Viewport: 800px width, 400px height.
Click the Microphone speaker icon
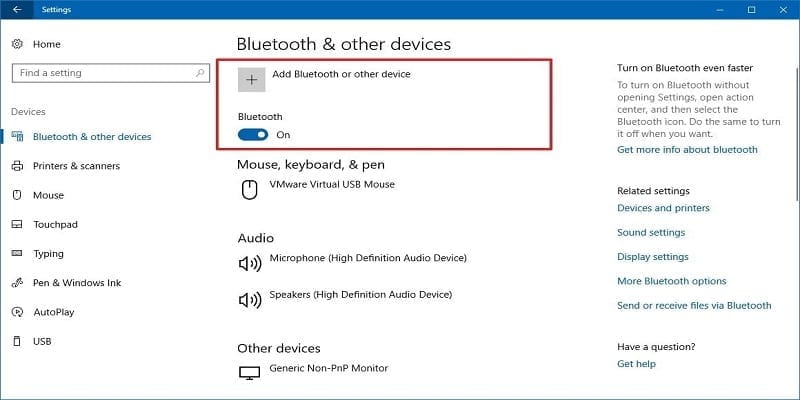[249, 263]
